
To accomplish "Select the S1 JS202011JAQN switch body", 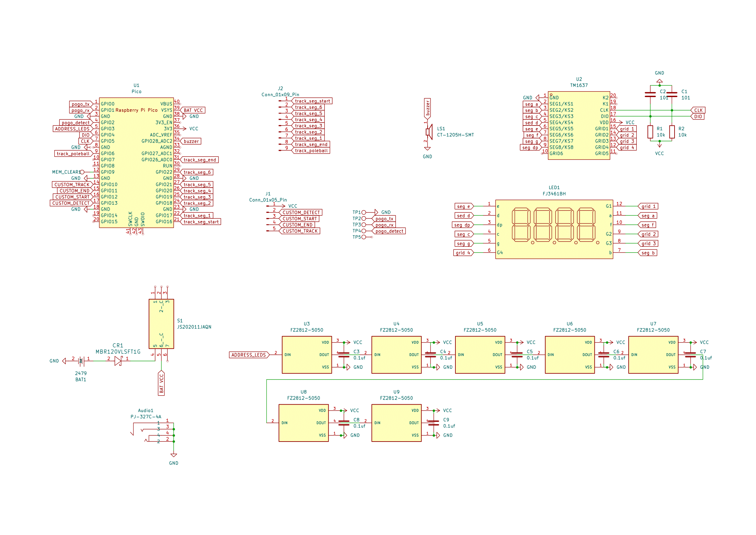I will pos(161,324).
